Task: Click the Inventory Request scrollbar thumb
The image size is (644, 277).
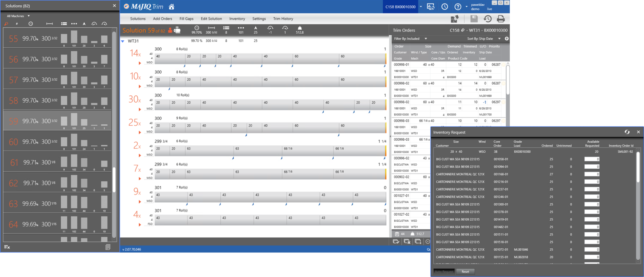Action: coord(638,167)
